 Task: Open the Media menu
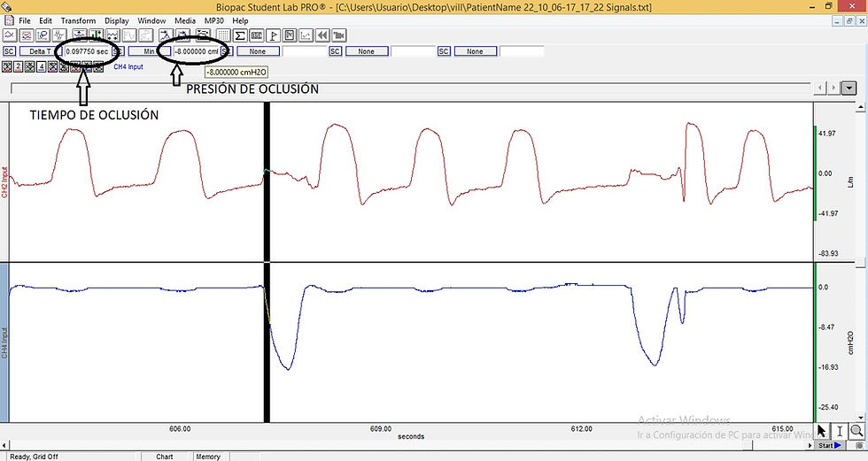pos(185,20)
